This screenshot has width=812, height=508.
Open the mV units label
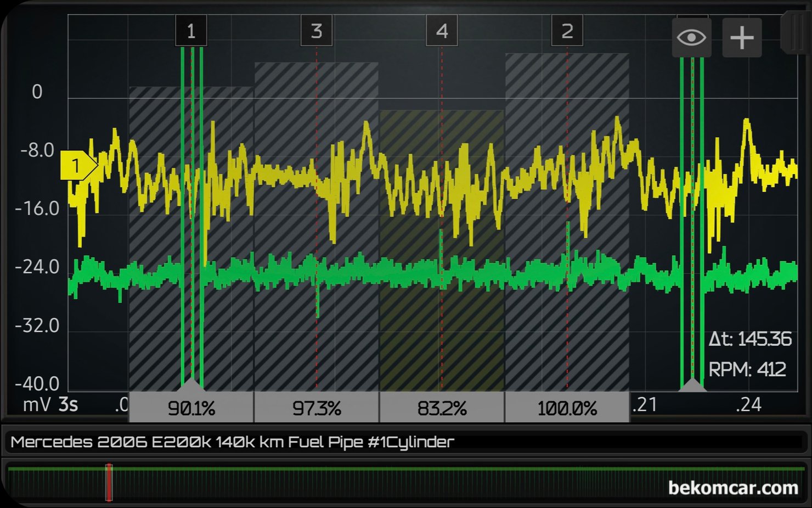click(x=37, y=405)
